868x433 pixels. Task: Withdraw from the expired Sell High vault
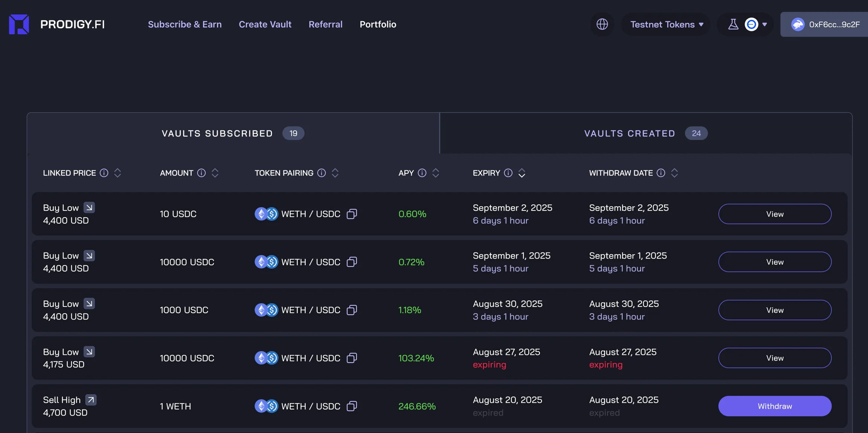coord(775,406)
